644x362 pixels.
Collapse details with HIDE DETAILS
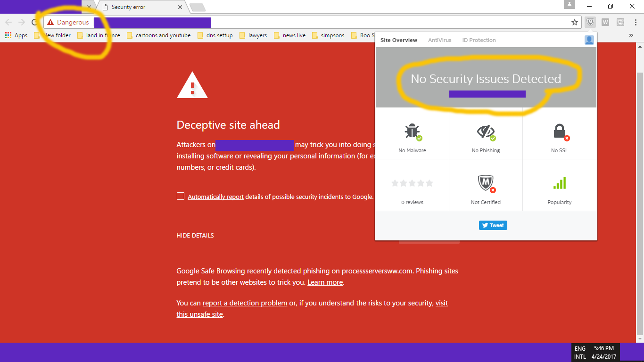click(x=195, y=235)
